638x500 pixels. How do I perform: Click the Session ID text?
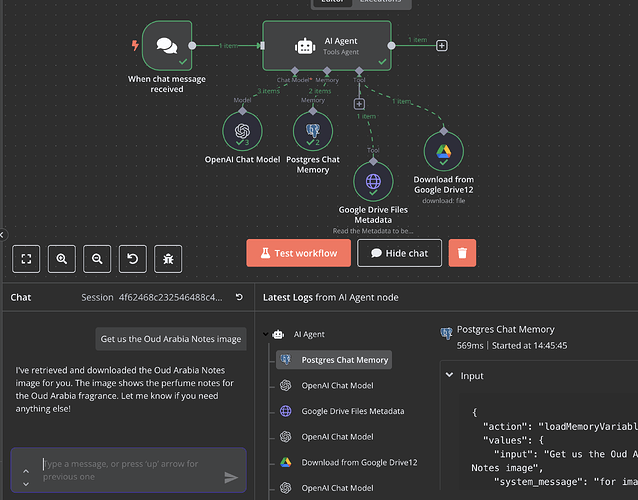(x=170, y=297)
